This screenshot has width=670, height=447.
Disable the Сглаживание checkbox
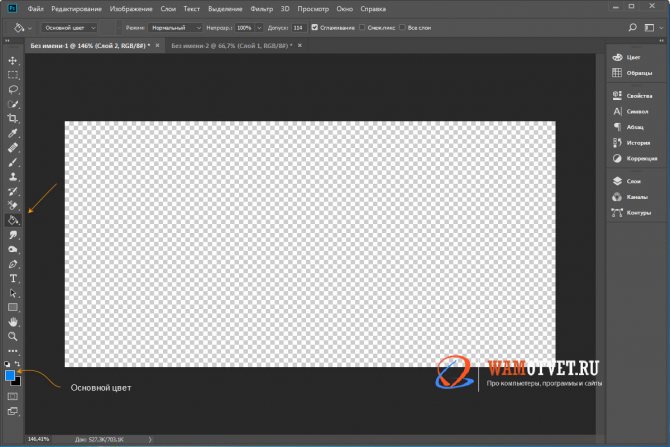pos(315,27)
